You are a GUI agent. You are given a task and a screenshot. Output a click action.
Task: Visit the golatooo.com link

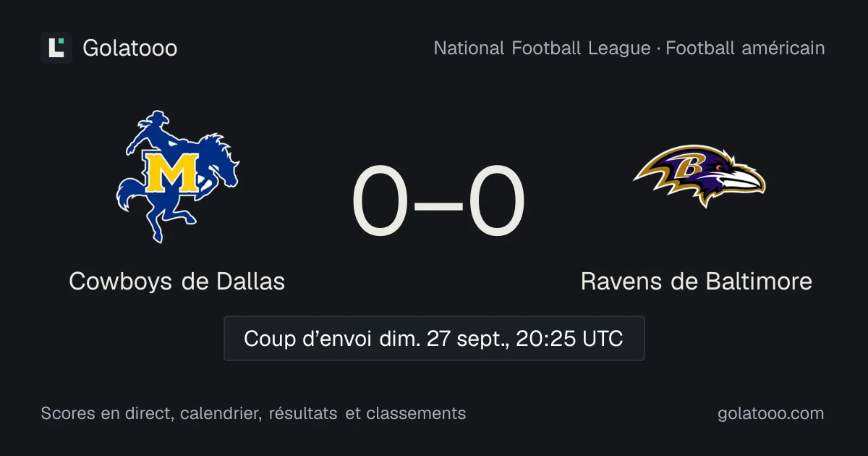click(x=771, y=413)
